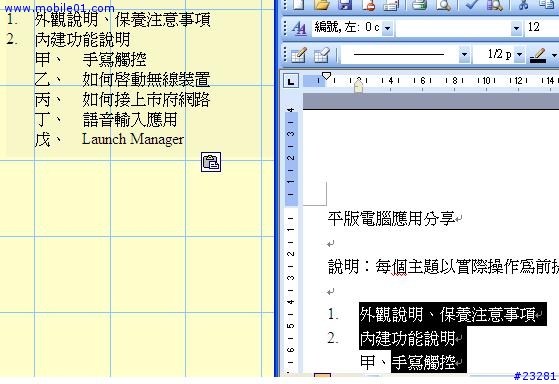Save the document with the floppy disk icon
Viewport: 559px width, 384px height.
pos(345,4)
